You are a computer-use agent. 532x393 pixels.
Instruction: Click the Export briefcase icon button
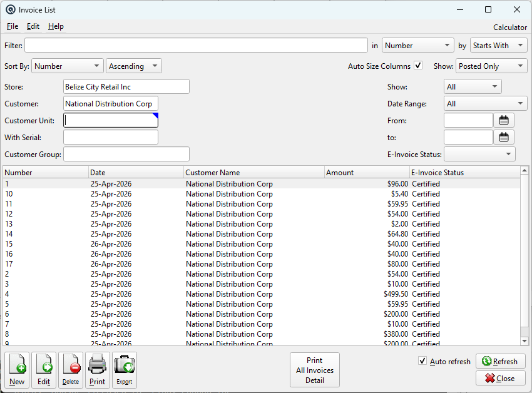[x=125, y=370]
